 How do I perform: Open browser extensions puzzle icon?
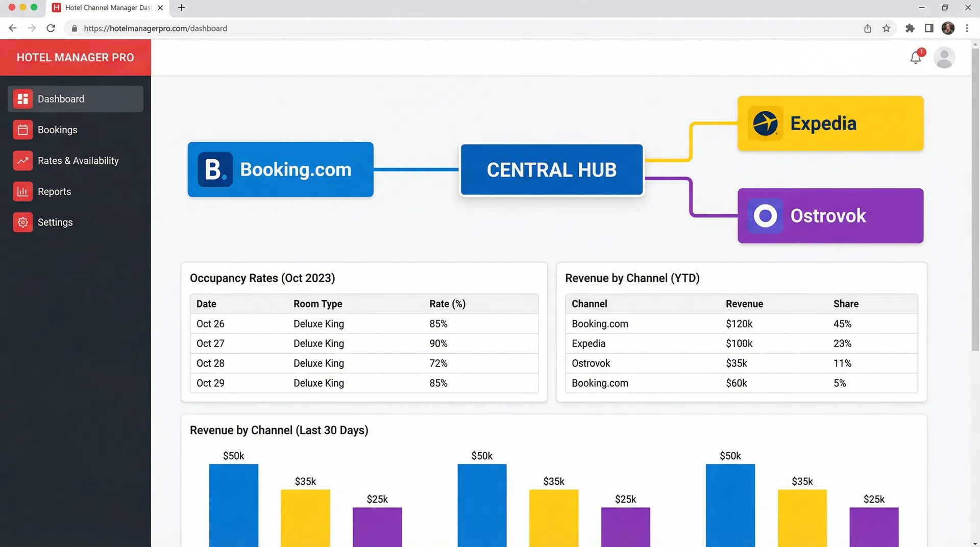pyautogui.click(x=910, y=29)
